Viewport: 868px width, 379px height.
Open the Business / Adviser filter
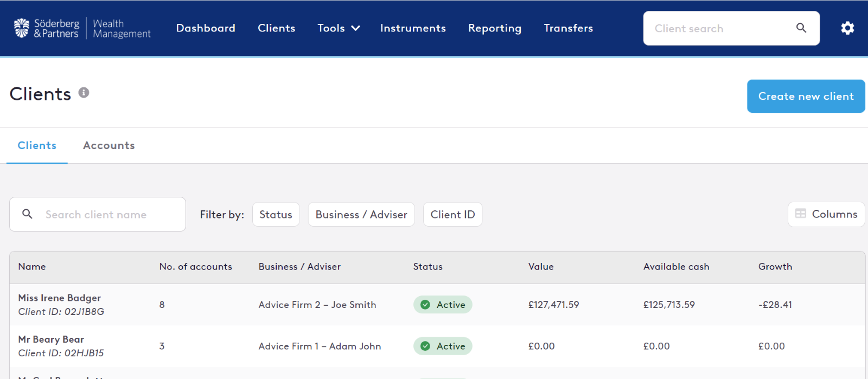[361, 215]
